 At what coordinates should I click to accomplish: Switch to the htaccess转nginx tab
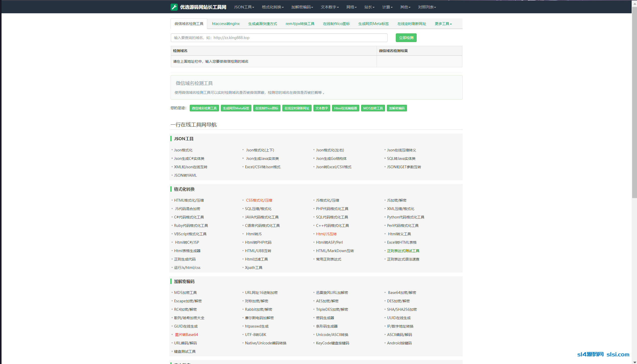pos(226,24)
